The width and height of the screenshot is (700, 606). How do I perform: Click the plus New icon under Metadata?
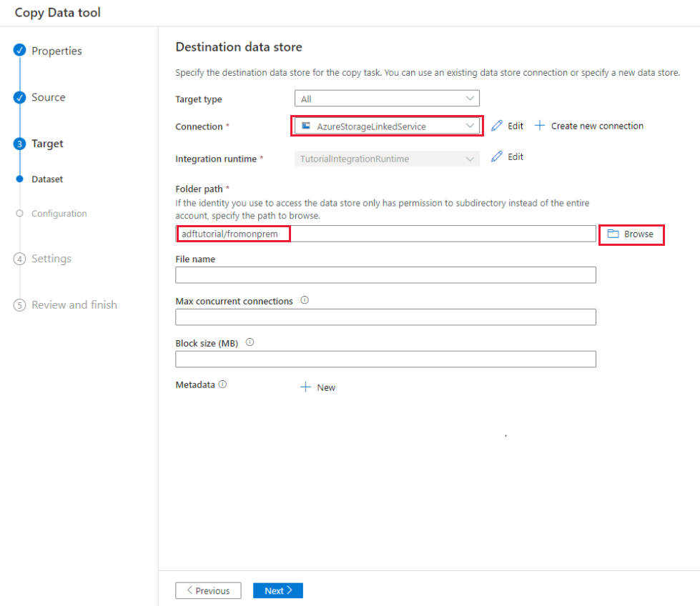(306, 387)
